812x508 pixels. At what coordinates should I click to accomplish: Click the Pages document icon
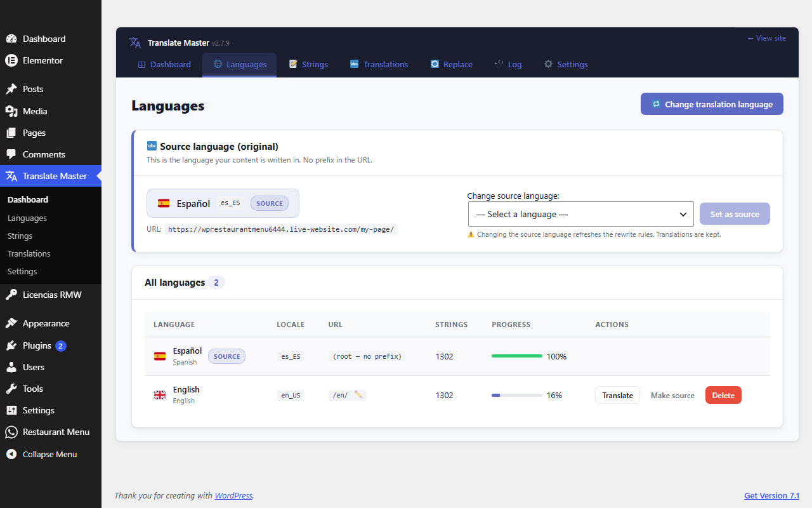(x=11, y=133)
